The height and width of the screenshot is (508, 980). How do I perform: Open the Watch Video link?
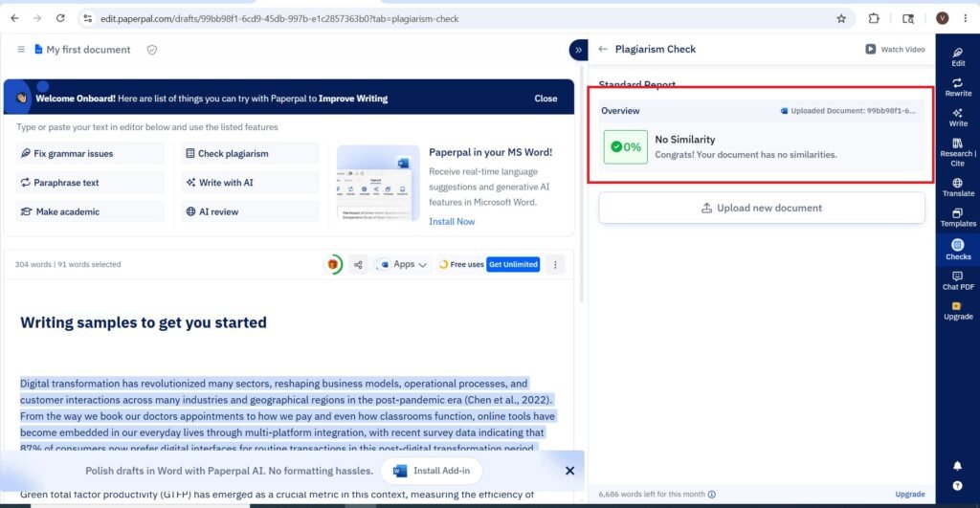895,50
